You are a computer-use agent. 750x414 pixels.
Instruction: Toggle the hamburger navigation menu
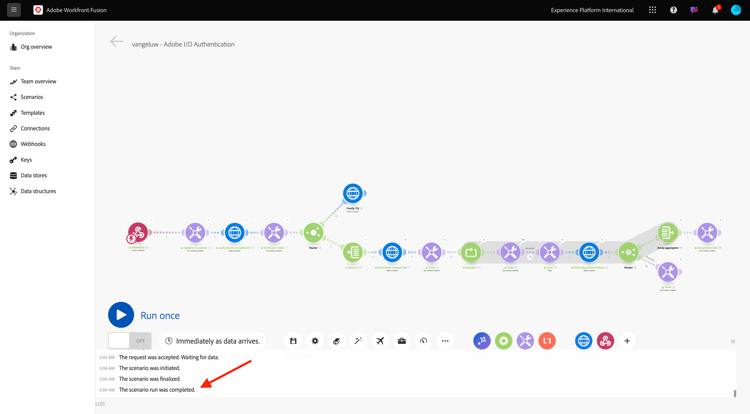[14, 10]
